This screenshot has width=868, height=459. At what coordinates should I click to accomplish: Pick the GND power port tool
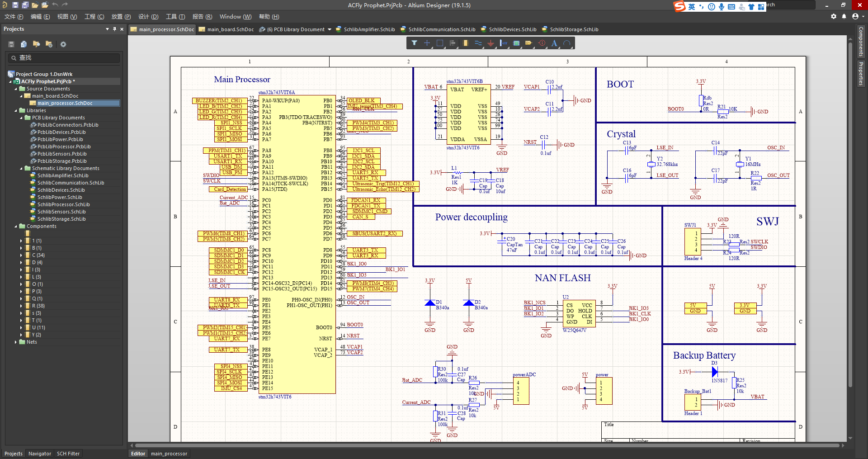click(491, 43)
